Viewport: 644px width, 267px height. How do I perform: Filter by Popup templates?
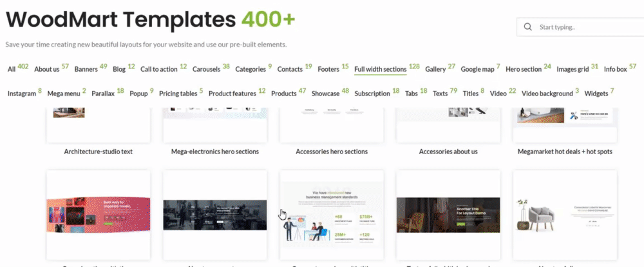tap(138, 94)
